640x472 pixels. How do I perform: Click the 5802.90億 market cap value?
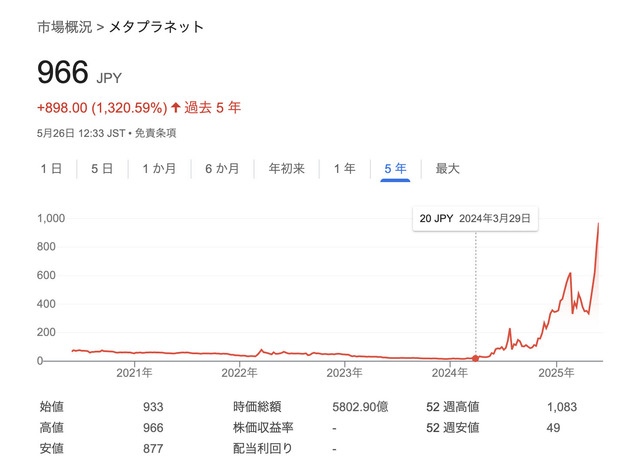(360, 407)
